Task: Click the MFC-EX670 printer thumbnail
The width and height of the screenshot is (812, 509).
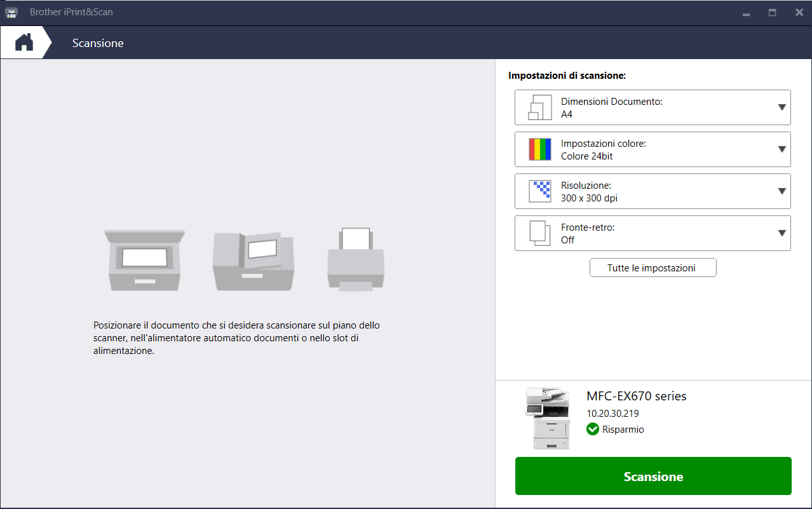Action: point(548,418)
